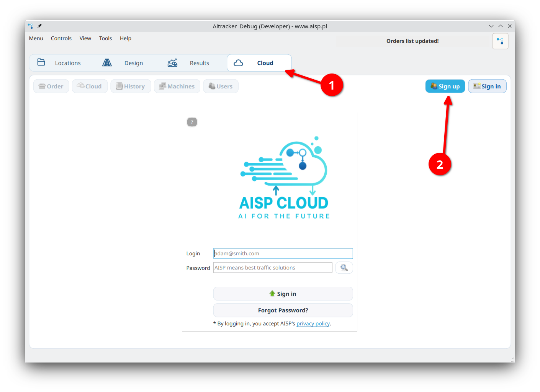This screenshot has height=392, width=540.
Task: Open the Users sub-tab
Action: (x=221, y=86)
